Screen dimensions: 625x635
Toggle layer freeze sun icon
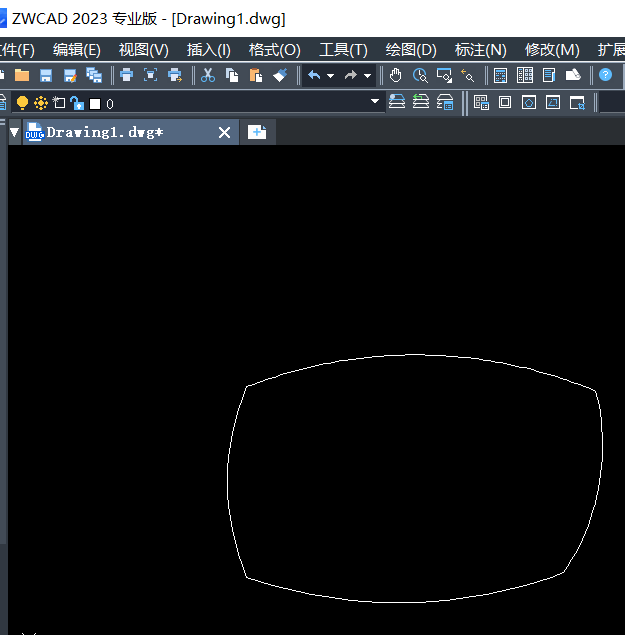[x=41, y=102]
